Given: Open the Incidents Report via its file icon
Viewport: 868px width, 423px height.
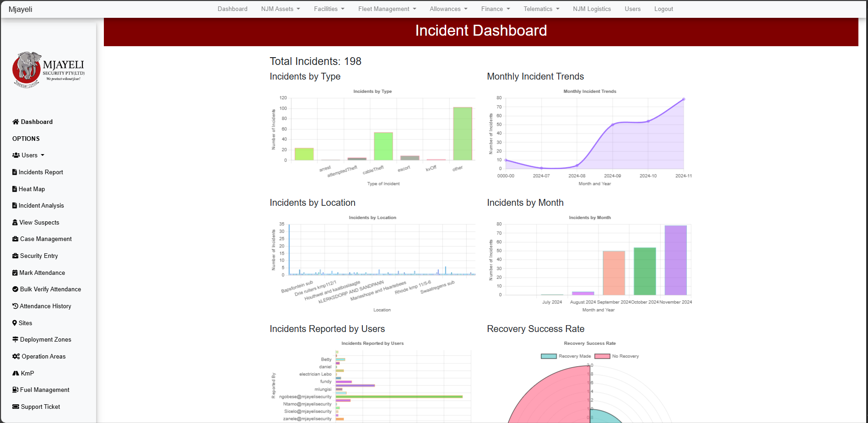Looking at the screenshot, I should point(15,172).
